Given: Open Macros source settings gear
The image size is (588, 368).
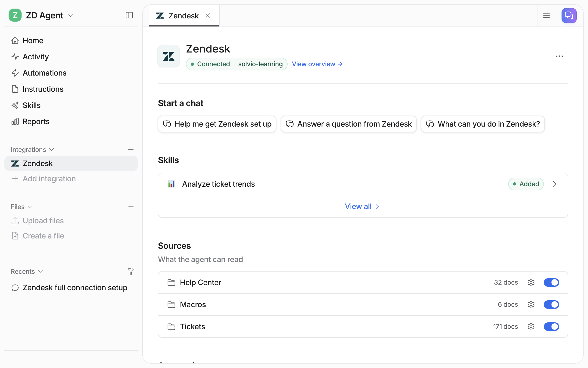Looking at the screenshot, I should click(x=531, y=304).
